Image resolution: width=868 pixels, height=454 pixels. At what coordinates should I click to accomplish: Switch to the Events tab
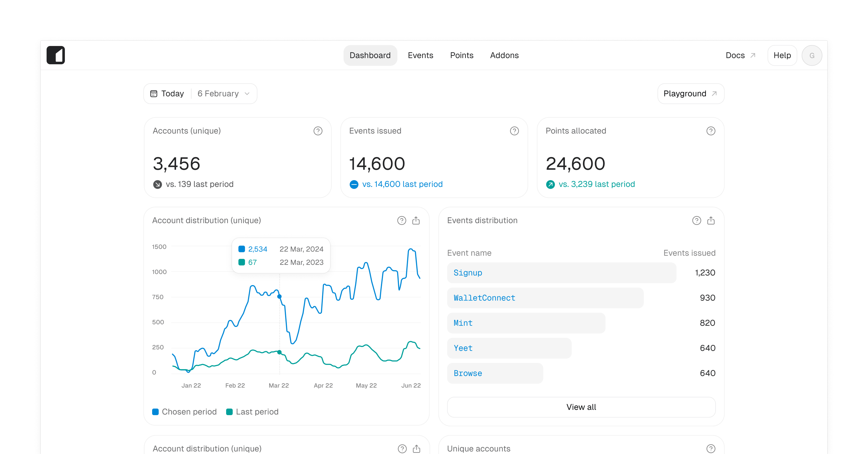tap(420, 55)
